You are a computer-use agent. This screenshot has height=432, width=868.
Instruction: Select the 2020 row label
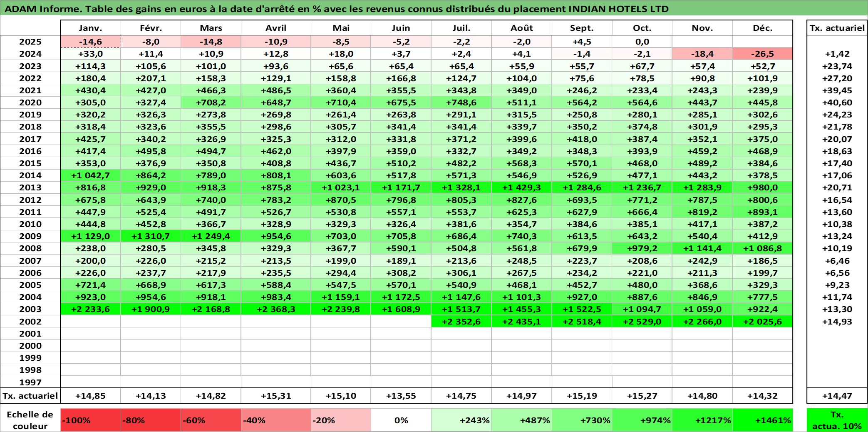point(30,102)
